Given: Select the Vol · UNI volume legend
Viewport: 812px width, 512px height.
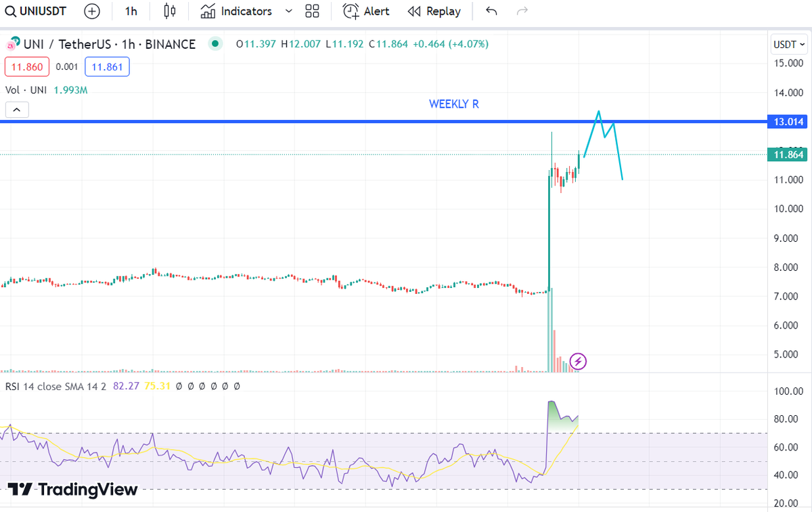Looking at the screenshot, I should point(26,89).
